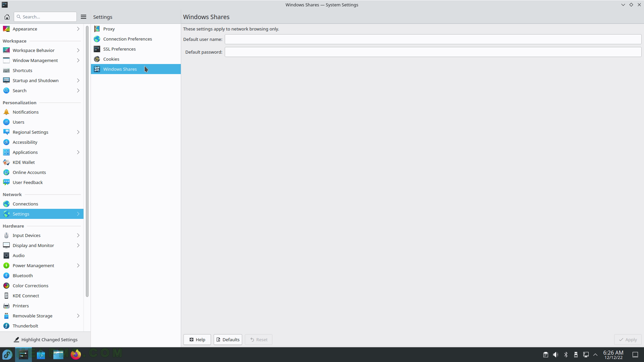
Task: Click the Default password field
Action: point(433,52)
